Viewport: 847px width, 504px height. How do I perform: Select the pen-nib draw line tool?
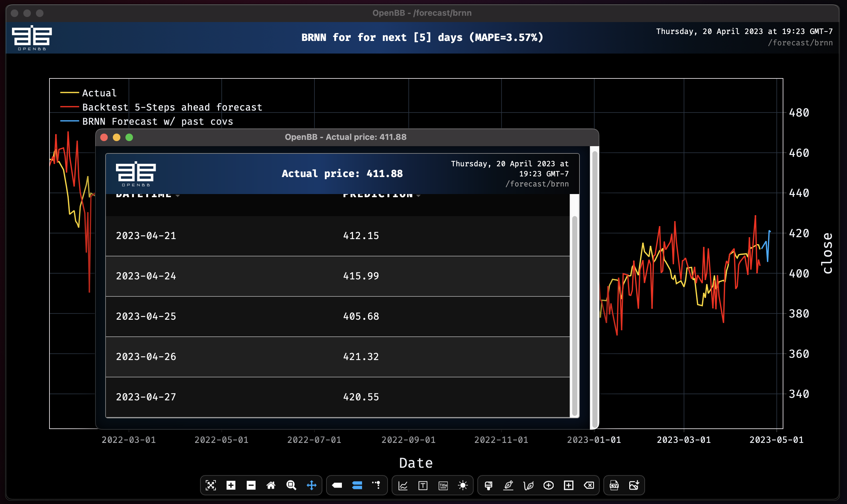[x=508, y=485]
